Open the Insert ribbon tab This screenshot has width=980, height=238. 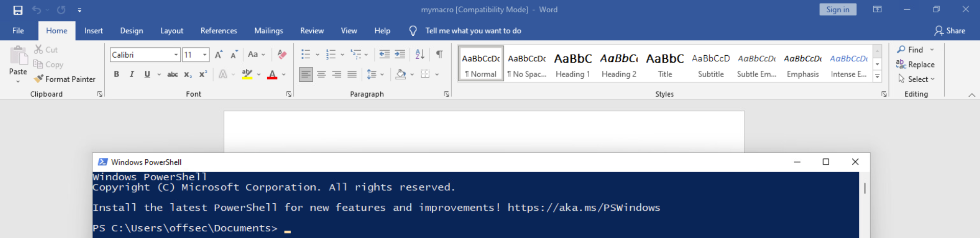point(94,31)
